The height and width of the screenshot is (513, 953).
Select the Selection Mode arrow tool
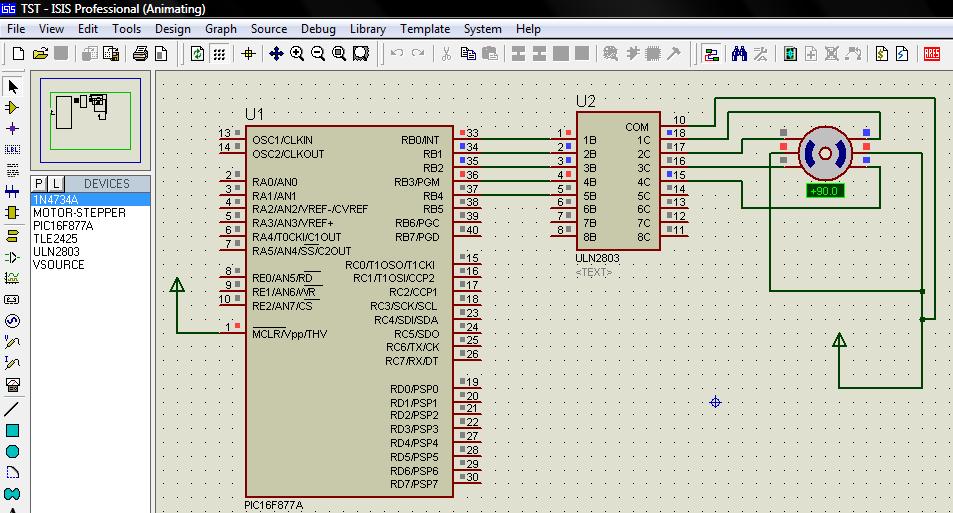12,87
